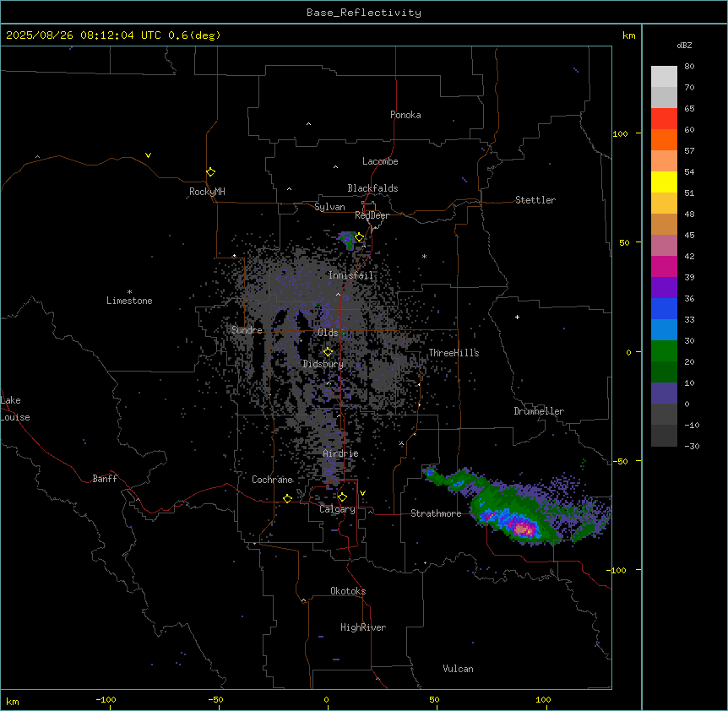Click the yellow V marker northwest of RockyMH
This screenshot has height=711, width=728.
click(148, 155)
